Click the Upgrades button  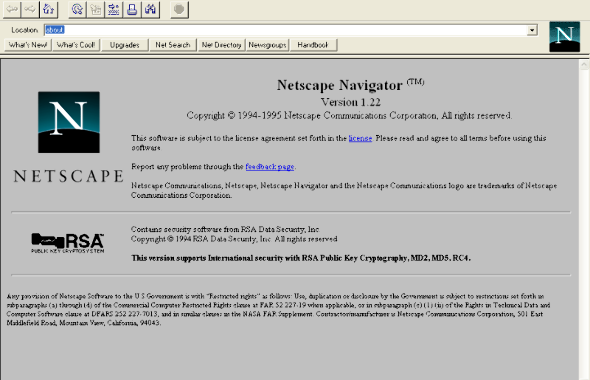[125, 45]
